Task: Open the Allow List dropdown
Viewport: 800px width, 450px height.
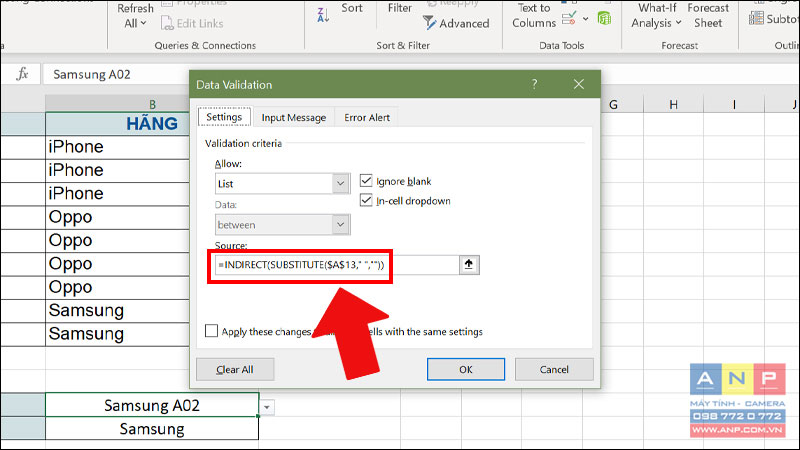Action: pyautogui.click(x=341, y=184)
